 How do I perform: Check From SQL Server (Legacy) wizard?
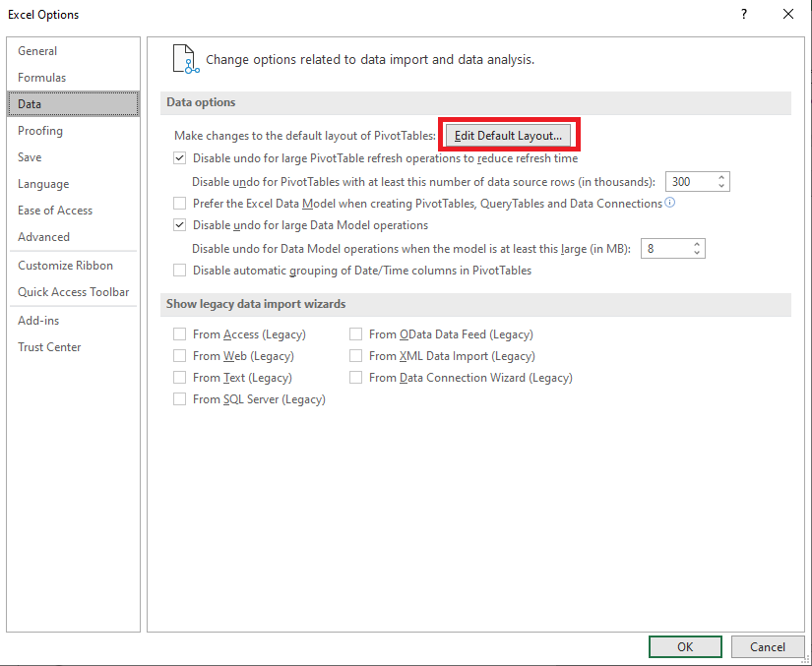(180, 399)
